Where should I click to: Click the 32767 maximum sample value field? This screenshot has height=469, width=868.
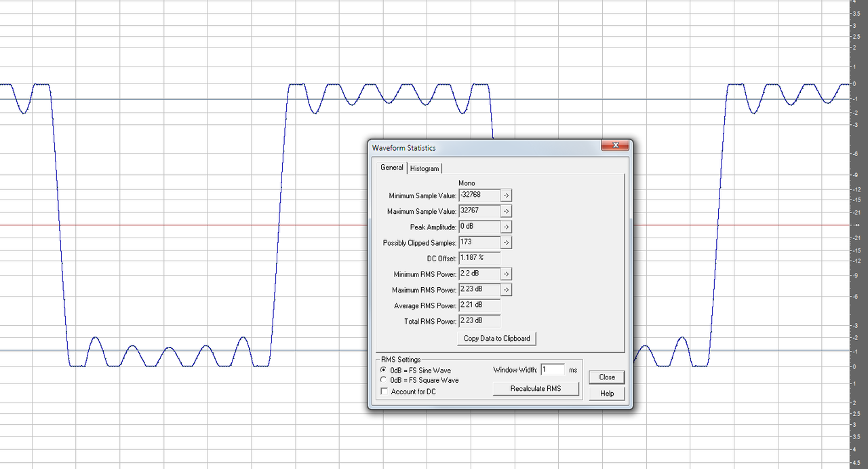coord(479,211)
